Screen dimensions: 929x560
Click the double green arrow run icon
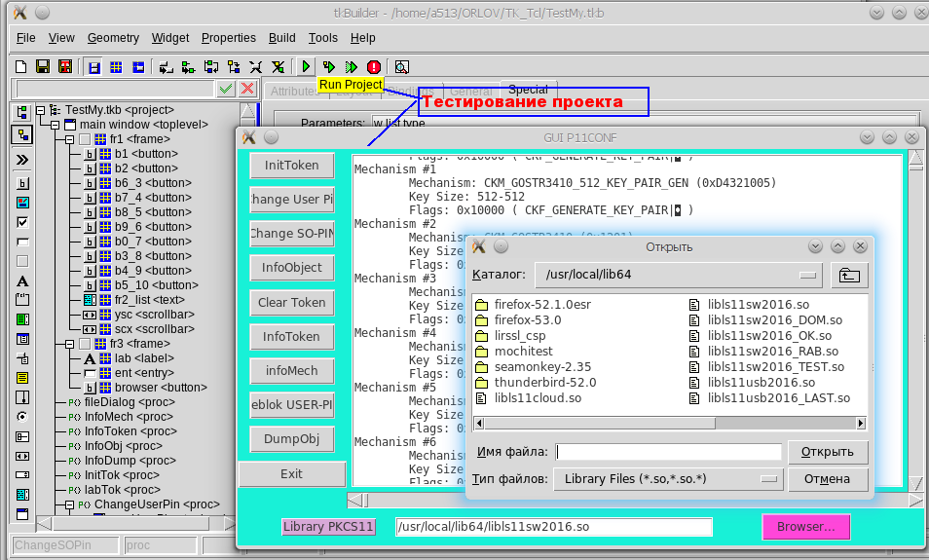pyautogui.click(x=352, y=67)
